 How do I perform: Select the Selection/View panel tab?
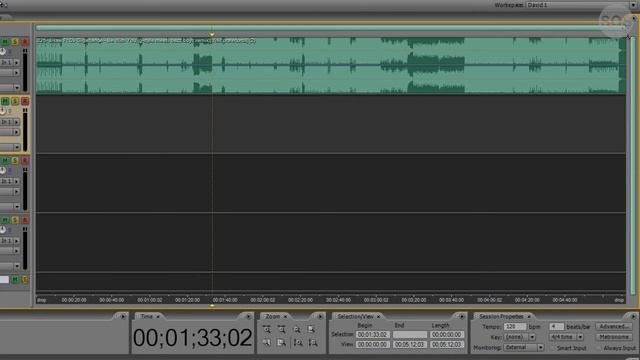pos(355,317)
